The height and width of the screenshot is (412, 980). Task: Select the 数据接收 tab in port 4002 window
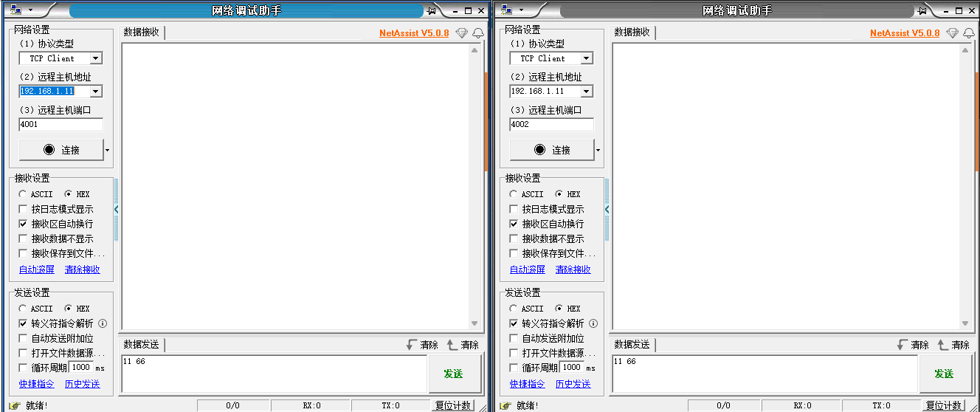632,32
